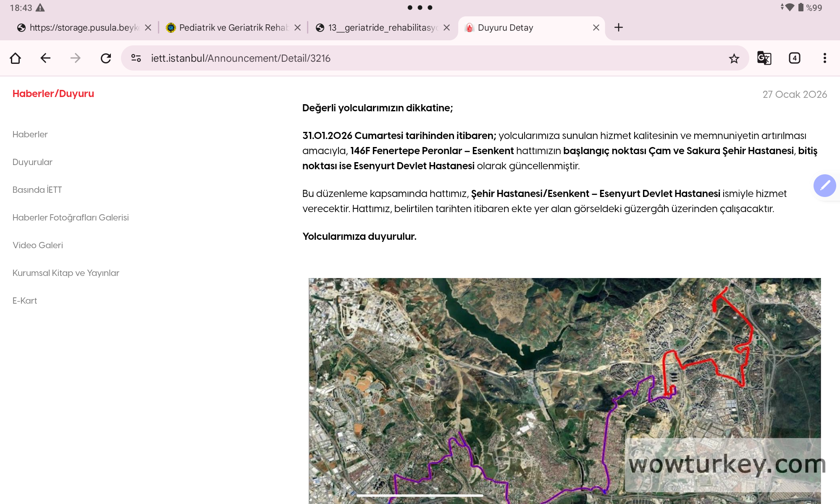
Task: Open Haberler Fotoğrafları Galerisi
Action: pos(71,217)
